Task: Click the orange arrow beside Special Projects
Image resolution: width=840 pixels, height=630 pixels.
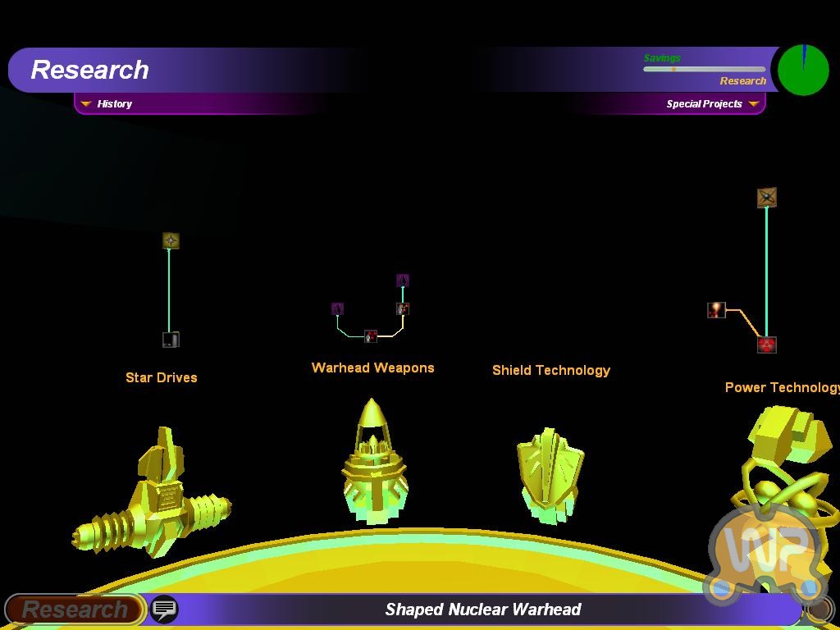Action: coord(753,104)
